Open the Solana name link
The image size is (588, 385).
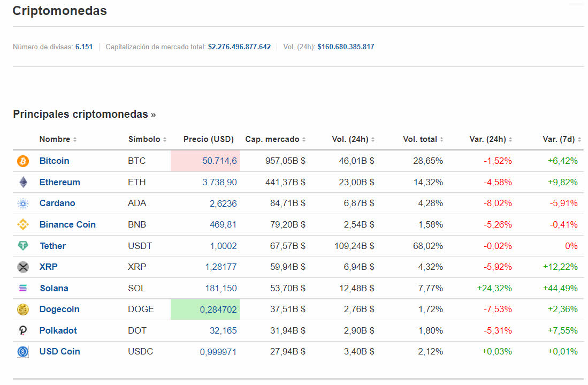[54, 288]
